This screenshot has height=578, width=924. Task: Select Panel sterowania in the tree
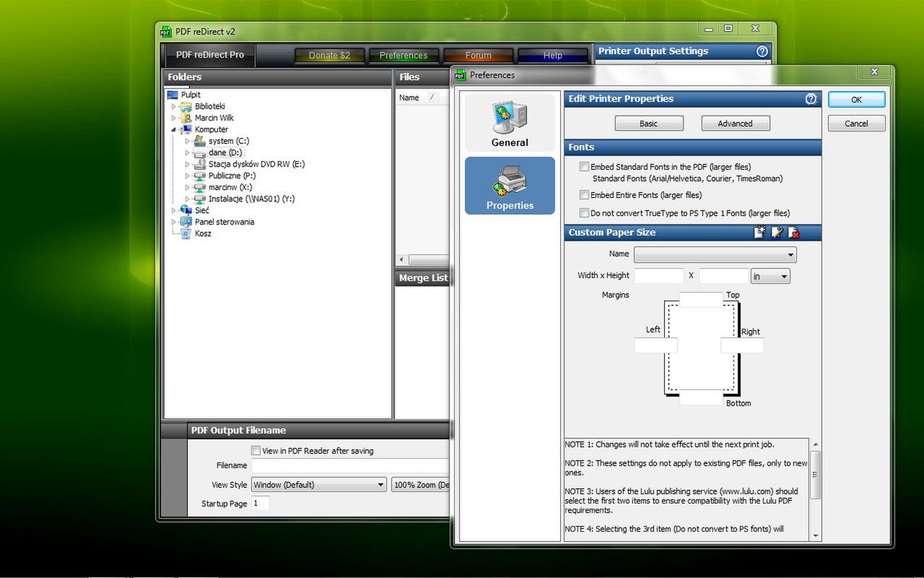click(224, 222)
